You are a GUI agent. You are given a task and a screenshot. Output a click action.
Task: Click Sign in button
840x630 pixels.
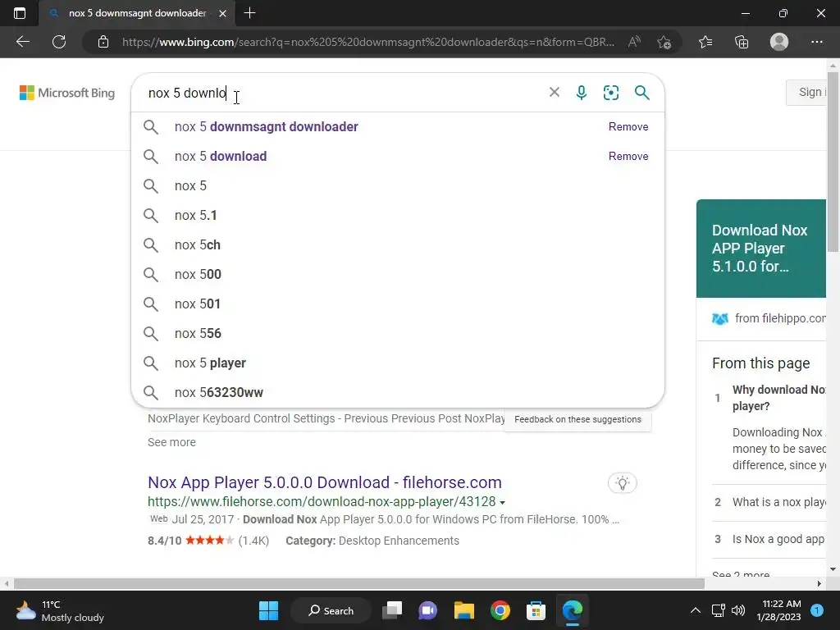[x=806, y=92]
